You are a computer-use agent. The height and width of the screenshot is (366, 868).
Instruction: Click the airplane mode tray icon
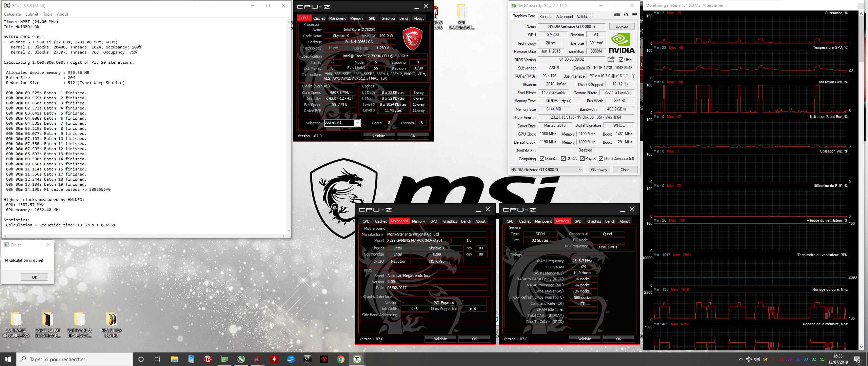(x=749, y=359)
